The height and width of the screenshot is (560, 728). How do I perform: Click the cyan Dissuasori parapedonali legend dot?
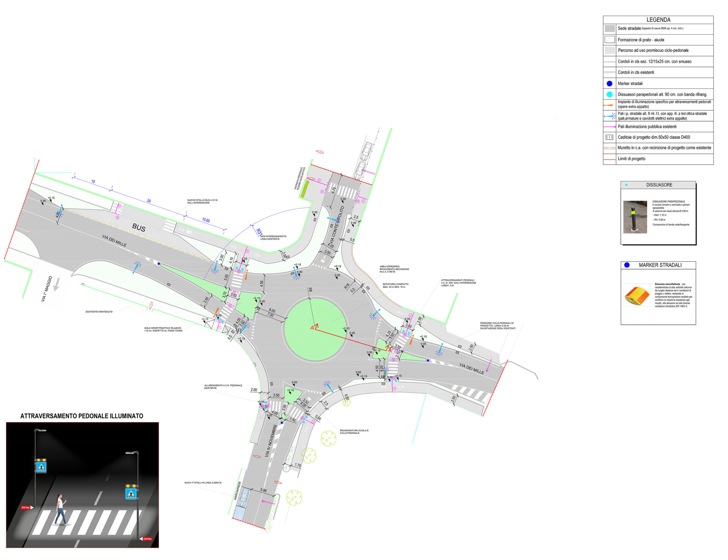(609, 94)
